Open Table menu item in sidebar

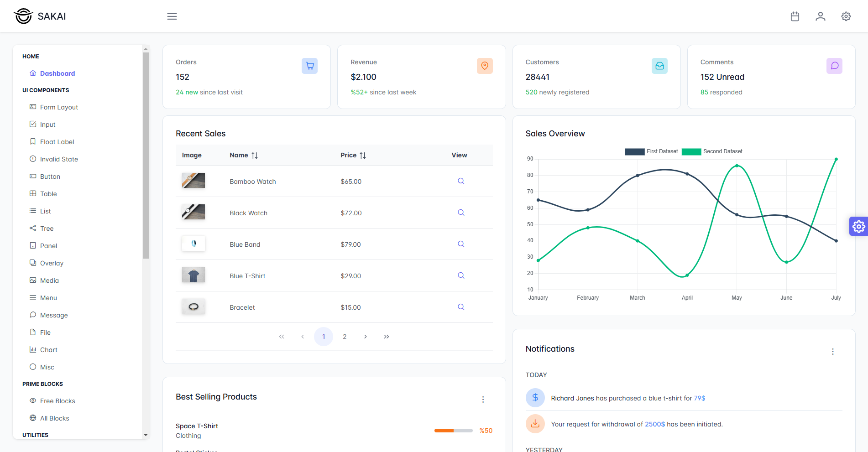point(43,194)
